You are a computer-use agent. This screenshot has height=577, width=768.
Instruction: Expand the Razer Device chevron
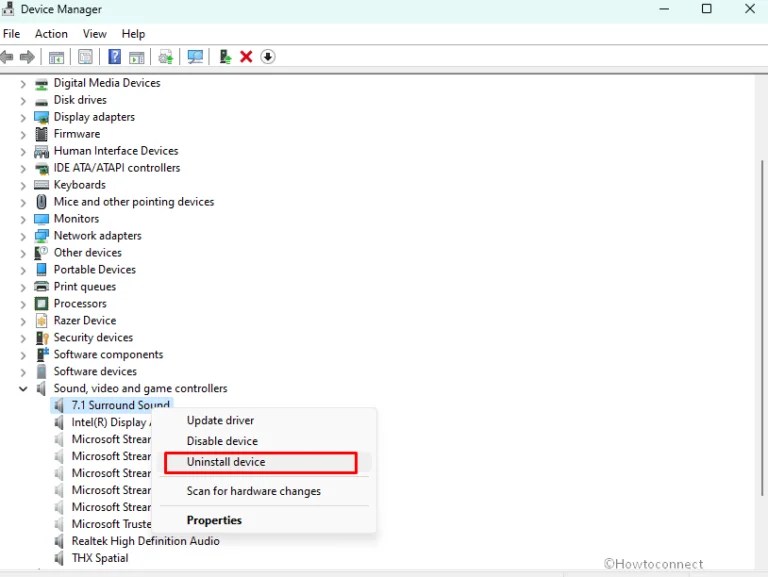click(x=23, y=321)
